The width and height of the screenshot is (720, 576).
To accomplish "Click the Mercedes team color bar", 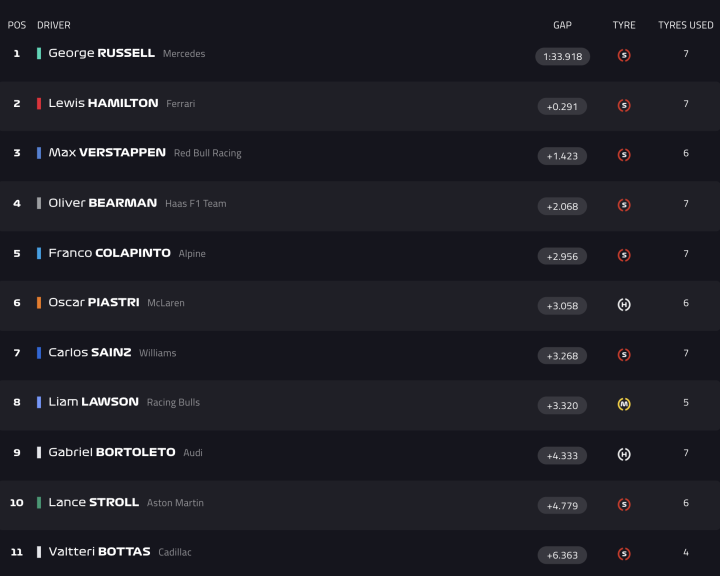I will coord(39,53).
